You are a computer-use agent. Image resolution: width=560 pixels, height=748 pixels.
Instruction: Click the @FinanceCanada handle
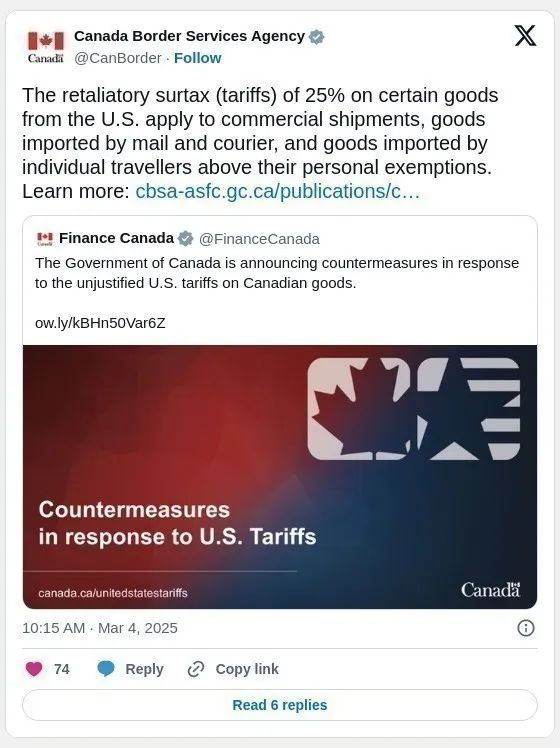point(259,239)
